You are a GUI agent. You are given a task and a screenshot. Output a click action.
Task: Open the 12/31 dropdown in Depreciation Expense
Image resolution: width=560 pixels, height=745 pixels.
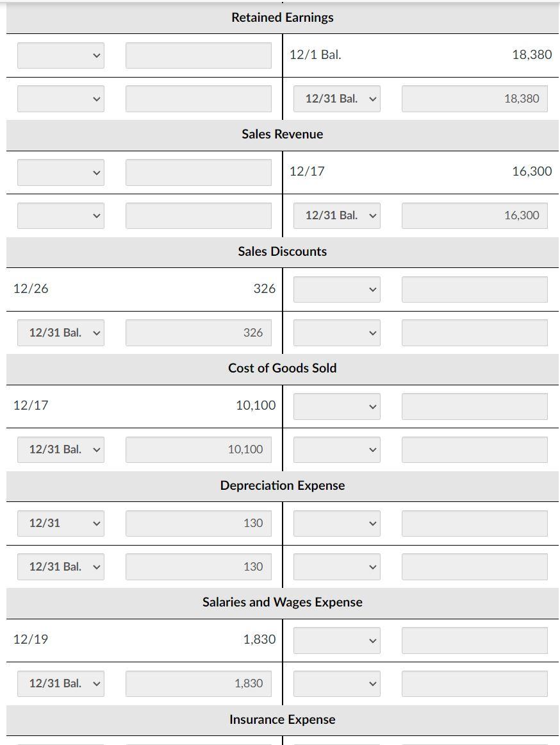click(60, 523)
